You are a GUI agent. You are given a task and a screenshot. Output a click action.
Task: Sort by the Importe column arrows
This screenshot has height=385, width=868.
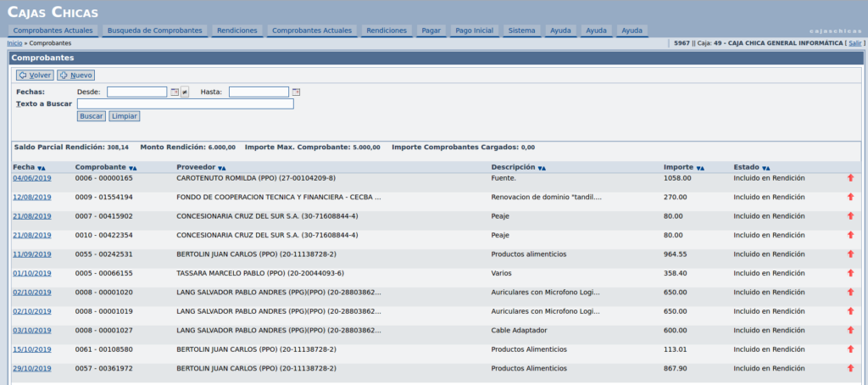coord(700,168)
